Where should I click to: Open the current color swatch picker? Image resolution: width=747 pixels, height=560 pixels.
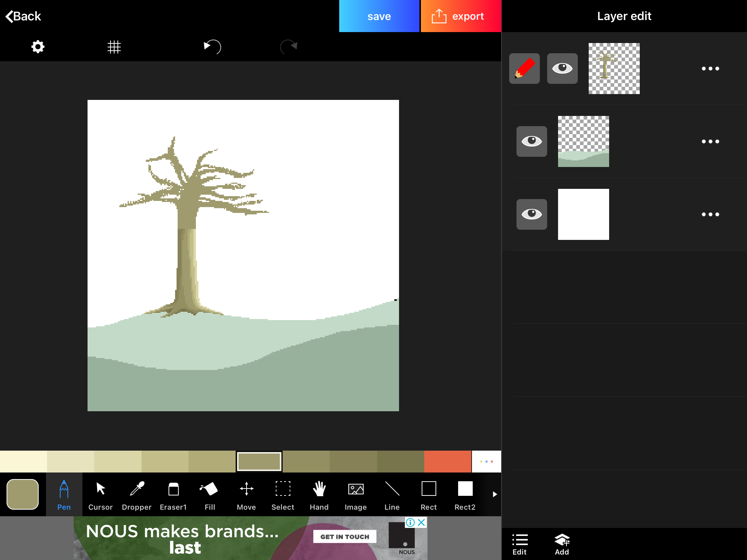tap(23, 494)
